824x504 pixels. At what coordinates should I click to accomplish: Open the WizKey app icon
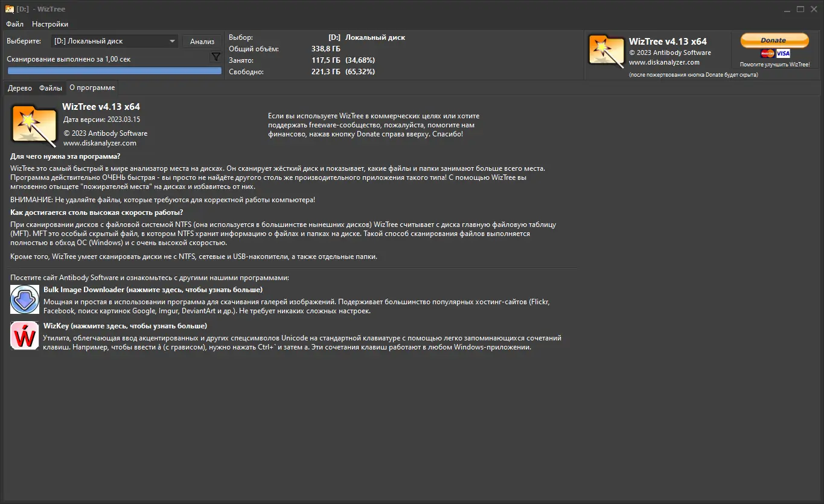(25, 336)
